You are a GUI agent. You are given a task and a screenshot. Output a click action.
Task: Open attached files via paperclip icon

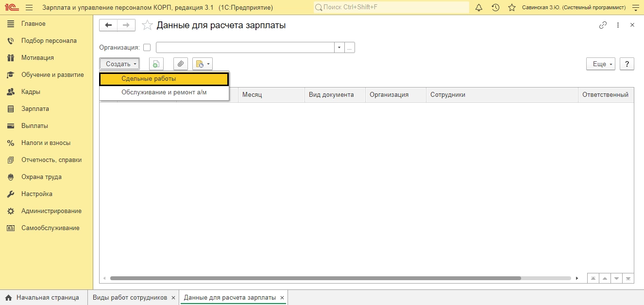tap(181, 64)
